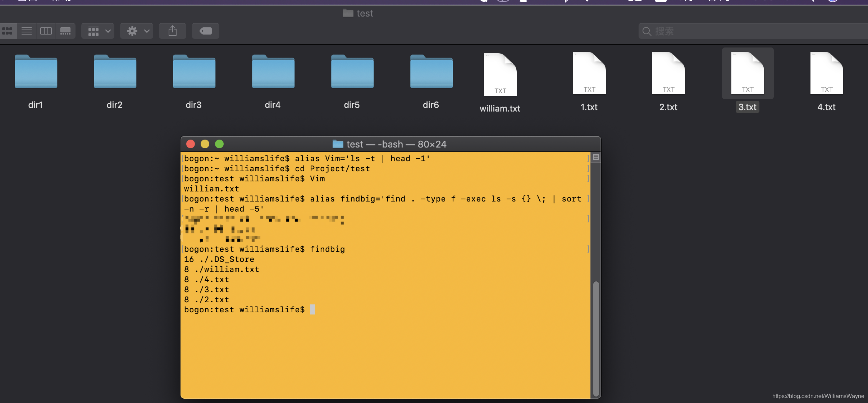Switch Finder to icon view
Image resolution: width=868 pixels, height=403 pixels.
[8, 31]
